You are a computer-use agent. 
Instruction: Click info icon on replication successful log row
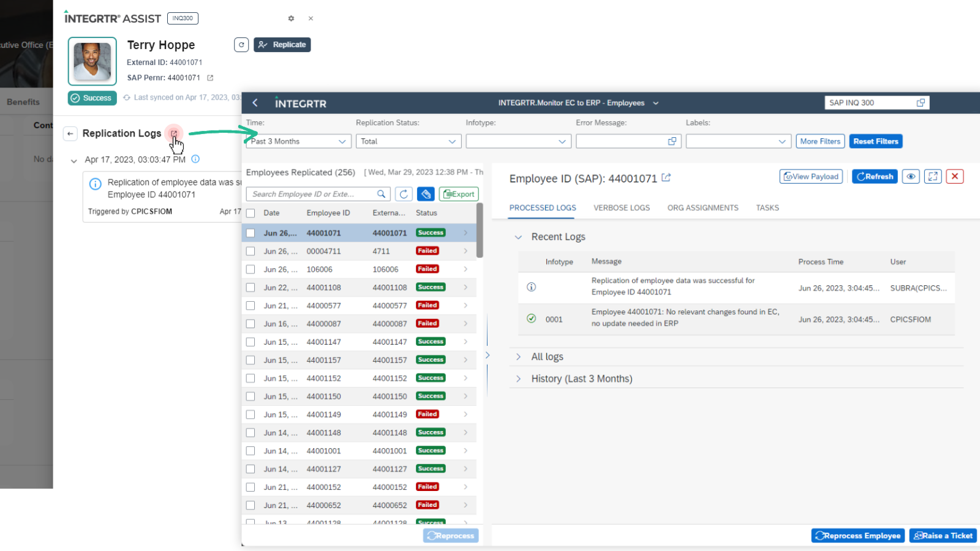pos(531,287)
